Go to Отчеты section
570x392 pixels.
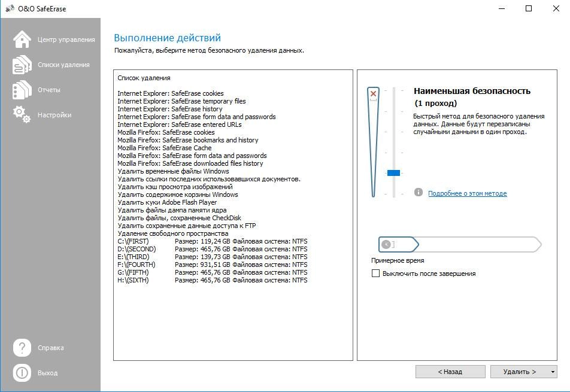pos(49,90)
